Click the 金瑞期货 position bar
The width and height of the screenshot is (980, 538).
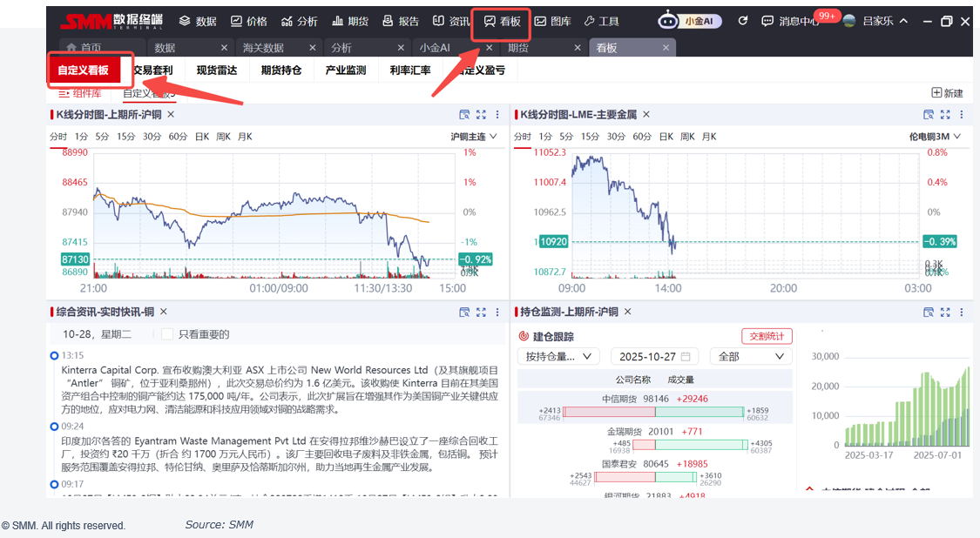(x=690, y=444)
